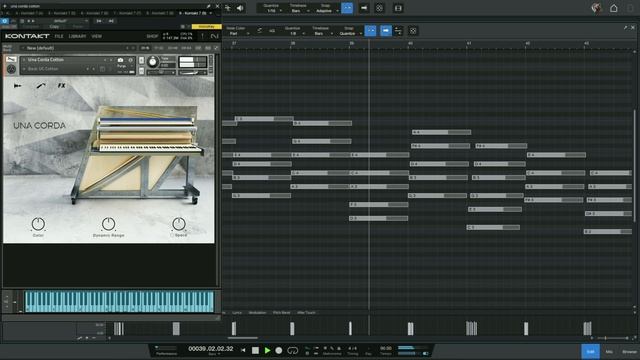640x360 pixels.
Task: Toggle the plugin power bypass button
Action: pos(4,21)
